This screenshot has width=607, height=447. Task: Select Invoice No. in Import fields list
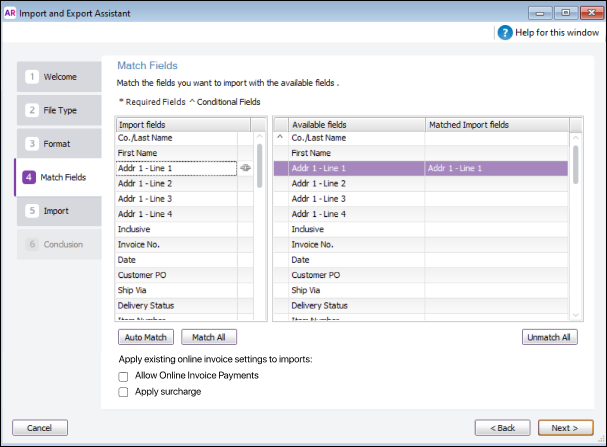click(177, 245)
